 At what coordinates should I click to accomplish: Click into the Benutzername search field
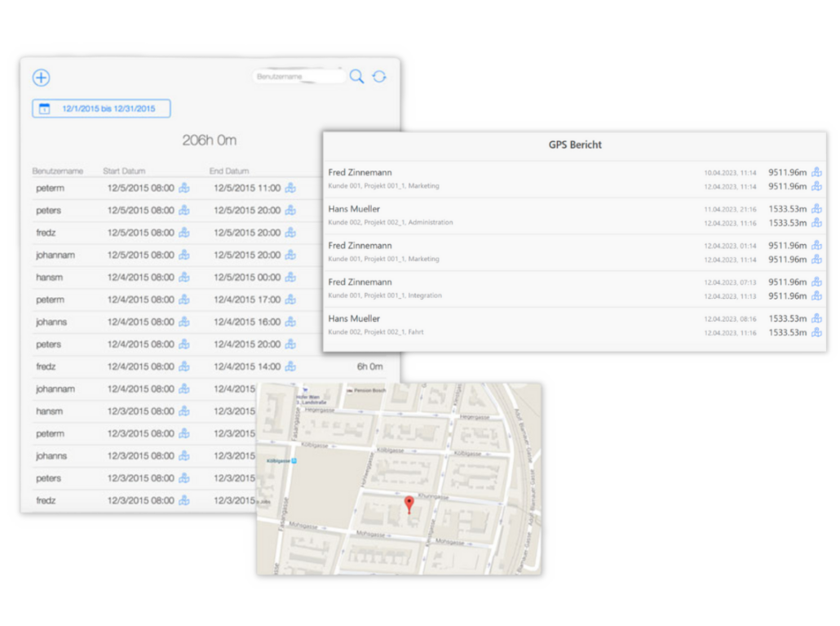coord(298,77)
